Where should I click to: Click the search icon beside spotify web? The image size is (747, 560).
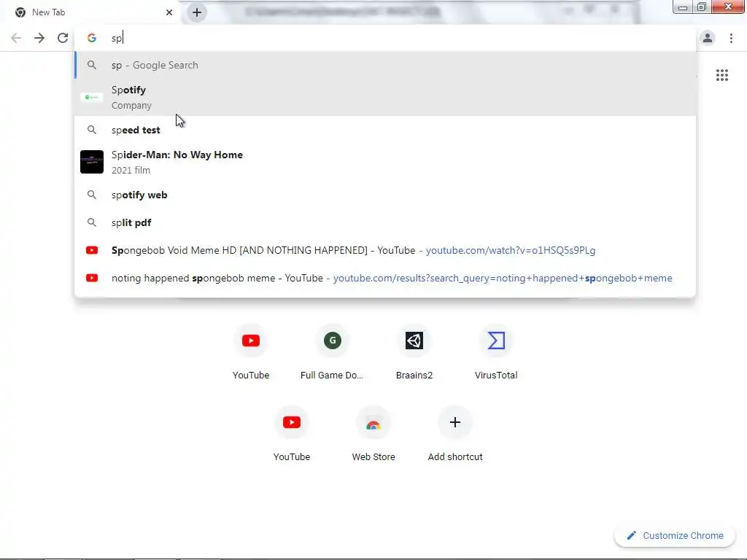(91, 195)
